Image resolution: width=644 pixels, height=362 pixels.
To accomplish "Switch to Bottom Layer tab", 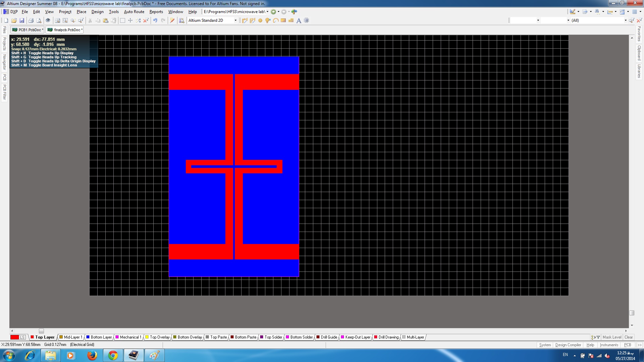I will [101, 337].
